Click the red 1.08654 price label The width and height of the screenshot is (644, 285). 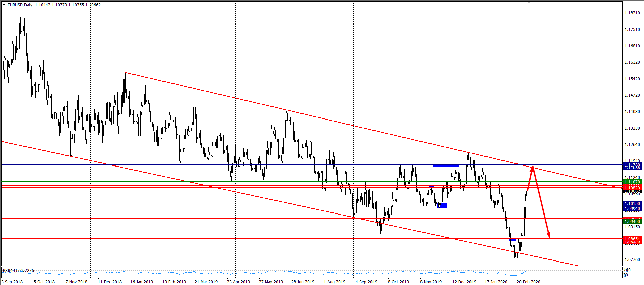[632, 239]
